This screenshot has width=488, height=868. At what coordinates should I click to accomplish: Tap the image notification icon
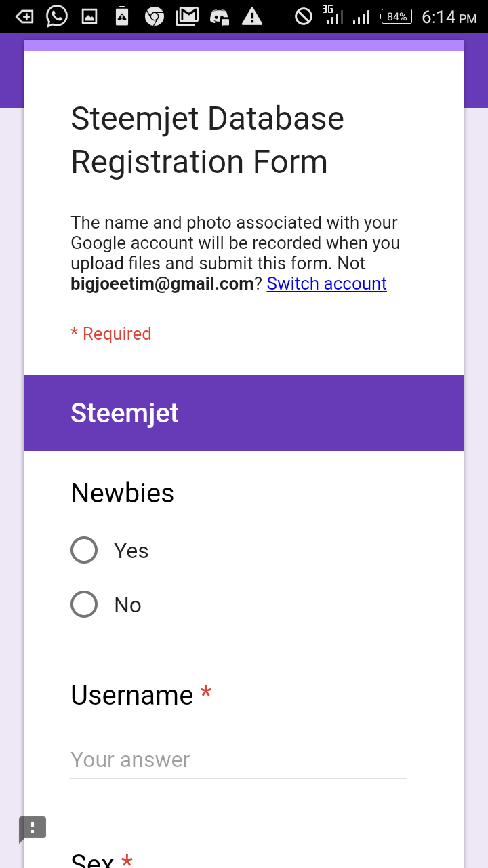pos(89,17)
